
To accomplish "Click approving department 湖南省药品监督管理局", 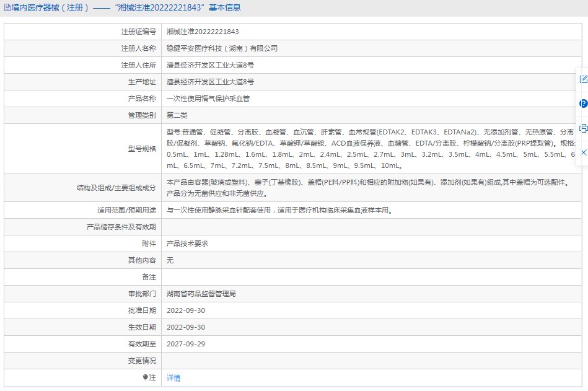I will coord(201,294).
